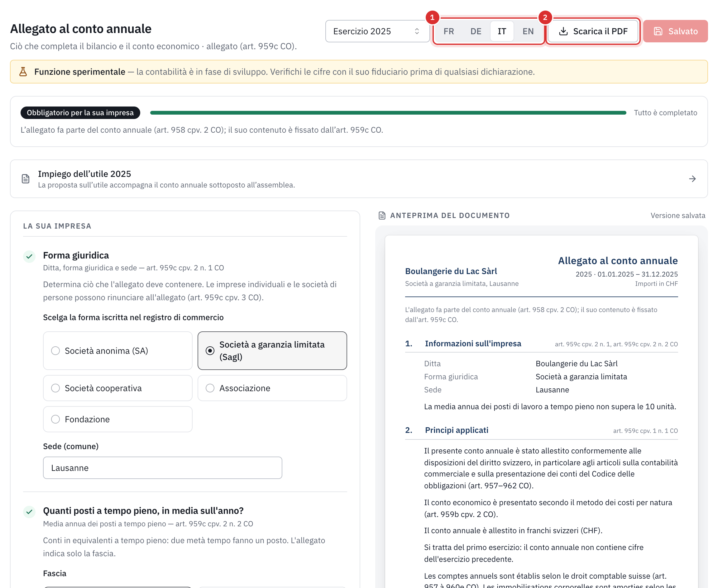Viewport: 718px width, 588px height.
Task: Switch language to EN
Action: click(528, 31)
